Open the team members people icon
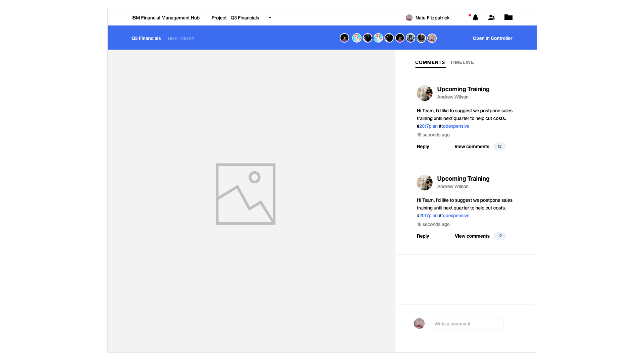644x362 pixels. pyautogui.click(x=492, y=17)
